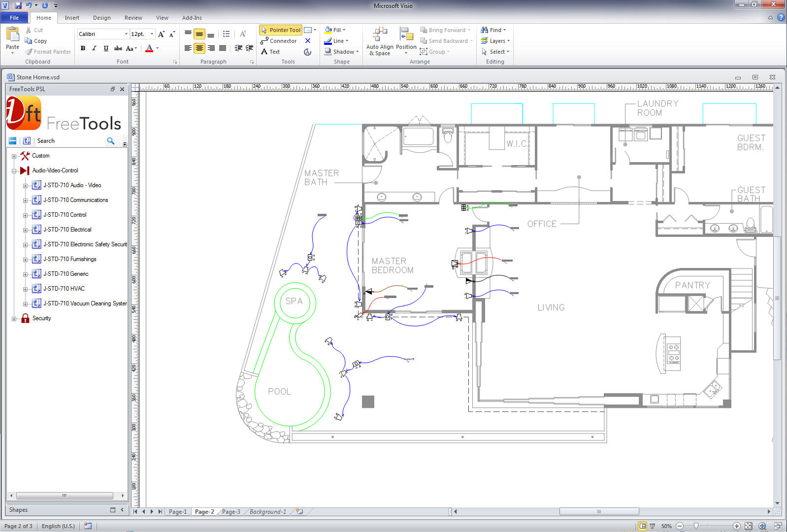This screenshot has height=532, width=787.
Task: Click the zoom slider in status bar
Action: (x=696, y=526)
